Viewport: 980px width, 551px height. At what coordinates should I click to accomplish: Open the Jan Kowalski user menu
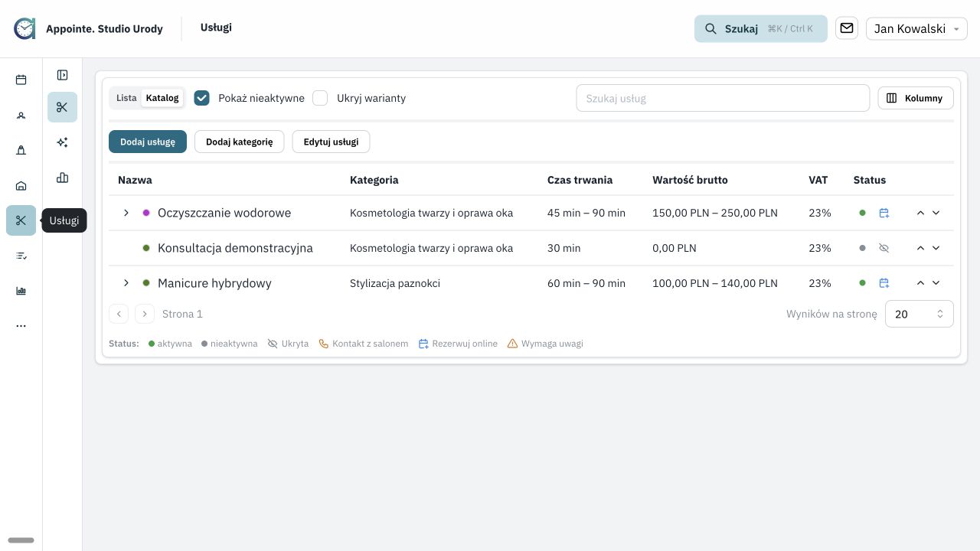pyautogui.click(x=916, y=28)
